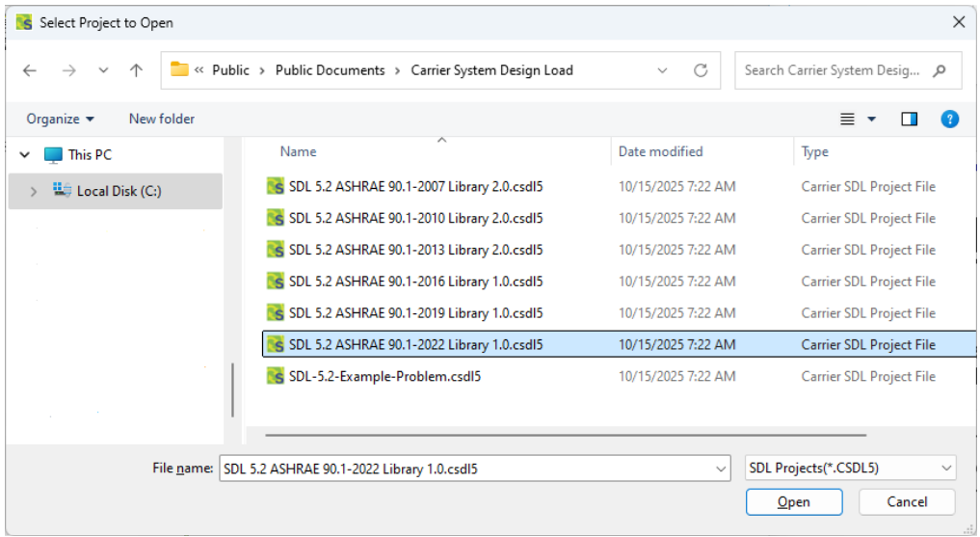Refresh the folder contents
The height and width of the screenshot is (537, 980).
(x=701, y=70)
